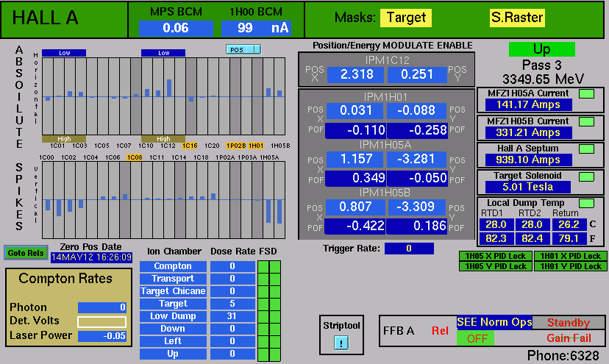Select the 1H00 BCM value 99 nA
This screenshot has height=364, width=609.
pos(257,28)
